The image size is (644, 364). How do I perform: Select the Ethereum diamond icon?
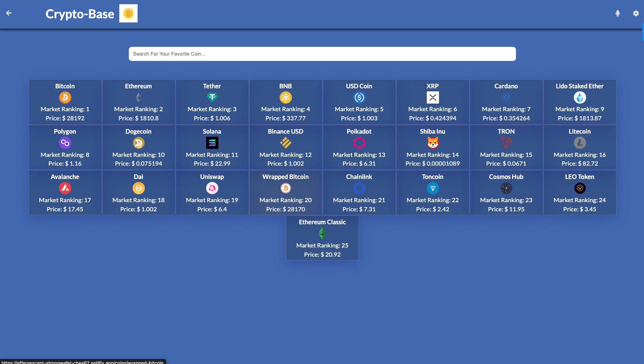pyautogui.click(x=139, y=97)
